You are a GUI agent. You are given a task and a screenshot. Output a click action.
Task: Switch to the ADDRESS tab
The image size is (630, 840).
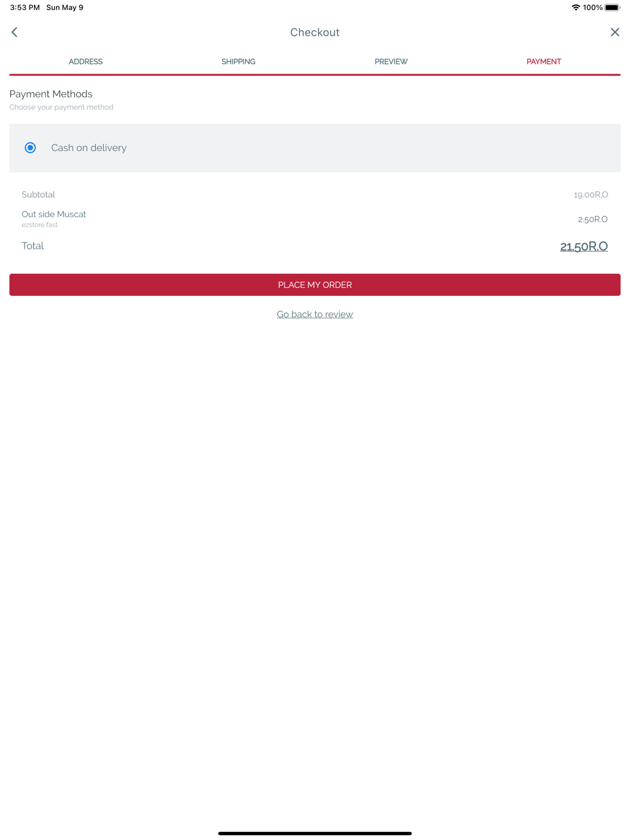(86, 62)
